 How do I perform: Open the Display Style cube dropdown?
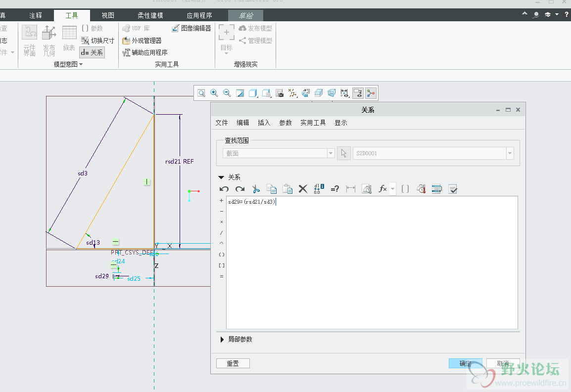253,93
